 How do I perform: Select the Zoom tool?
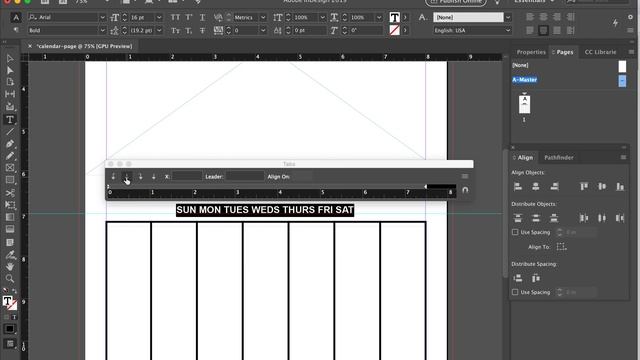point(10,279)
